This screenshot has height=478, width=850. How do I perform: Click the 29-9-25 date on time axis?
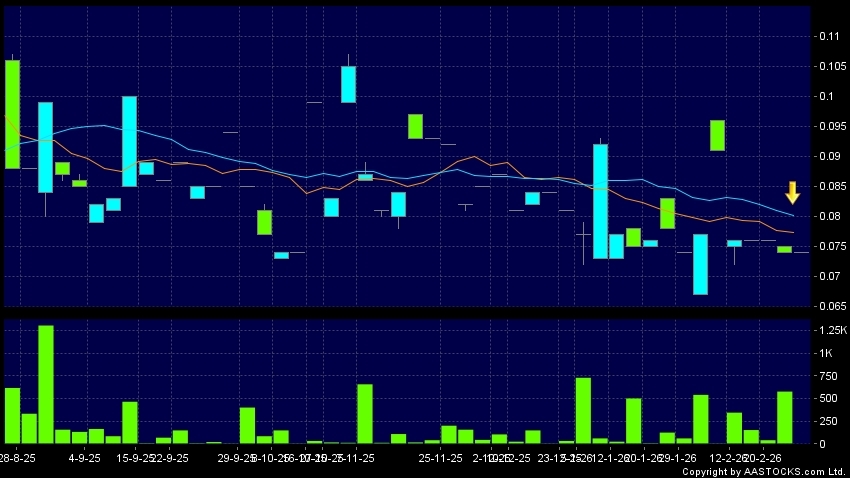coord(237,457)
